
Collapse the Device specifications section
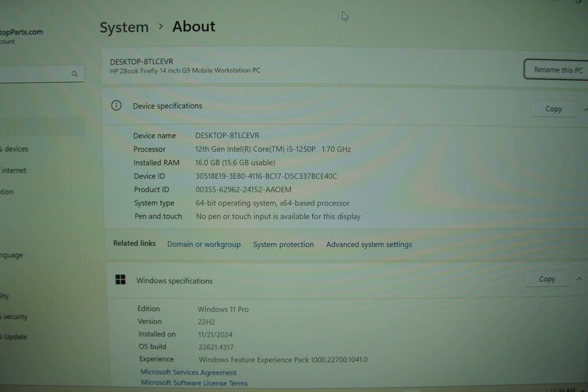click(585, 109)
